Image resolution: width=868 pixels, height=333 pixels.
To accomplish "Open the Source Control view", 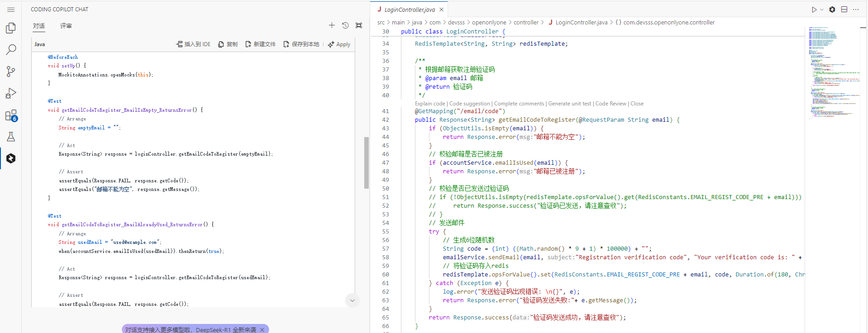I will [x=11, y=71].
